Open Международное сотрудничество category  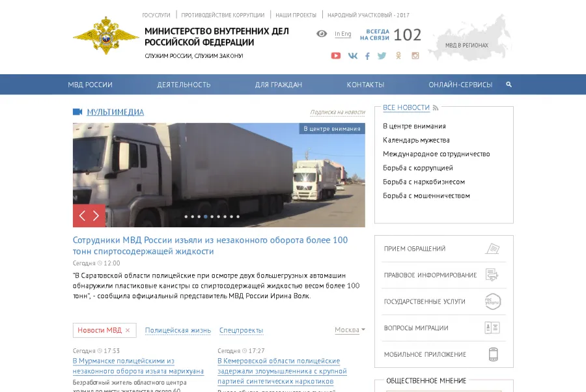pyautogui.click(x=436, y=154)
